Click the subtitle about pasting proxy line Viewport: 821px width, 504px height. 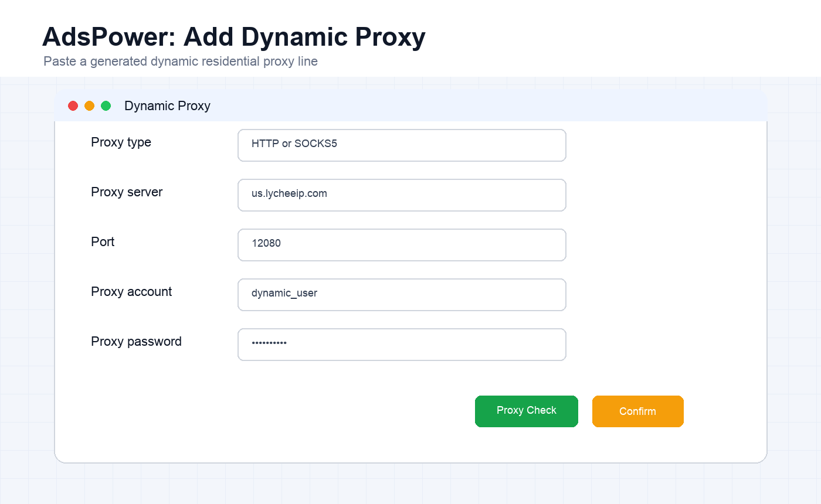(x=181, y=62)
